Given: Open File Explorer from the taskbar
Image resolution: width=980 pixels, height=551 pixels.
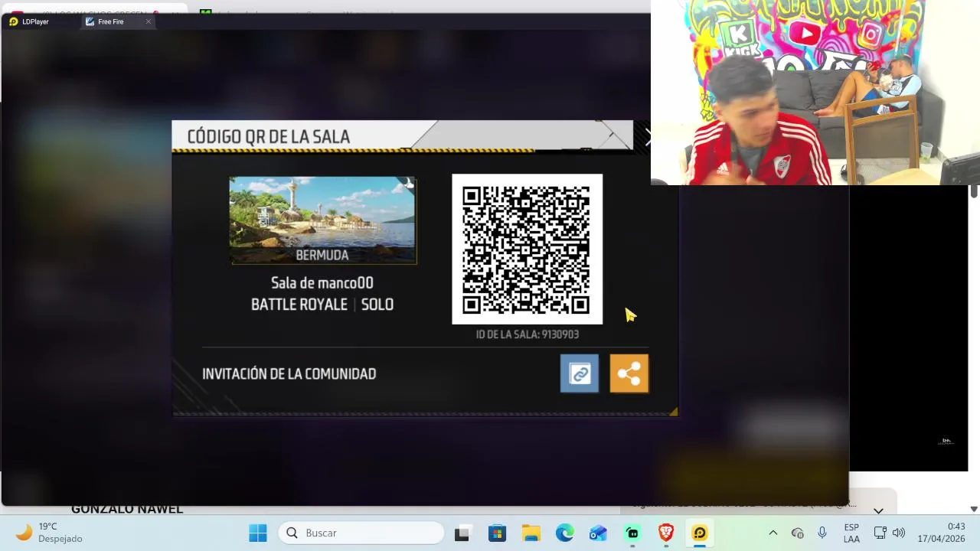Looking at the screenshot, I should (x=531, y=533).
